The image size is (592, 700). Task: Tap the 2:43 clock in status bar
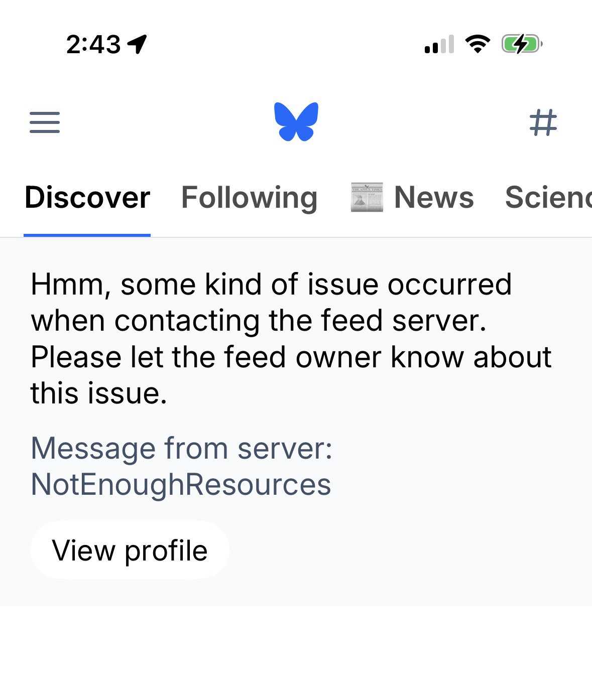click(x=93, y=44)
